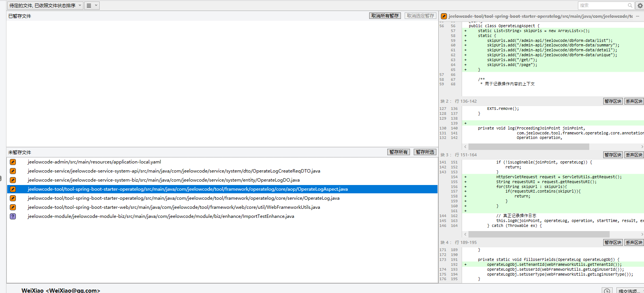Image resolution: width=644 pixels, height=293 pixels.
Task: Click the modified icon beside application-local.yaml
Action: [13, 162]
